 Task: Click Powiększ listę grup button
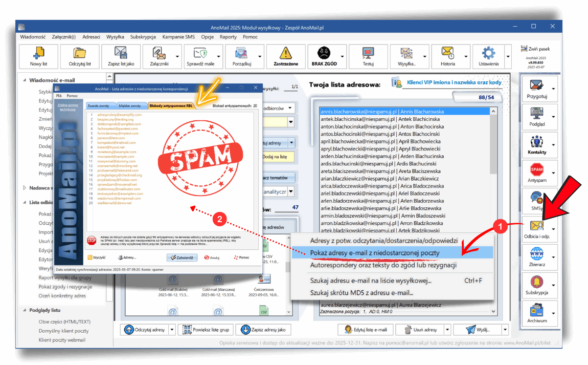click(x=206, y=330)
